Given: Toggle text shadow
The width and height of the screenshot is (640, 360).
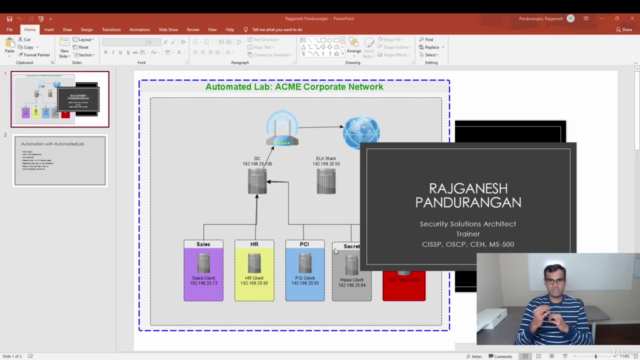Looking at the screenshot, I should coord(128,52).
